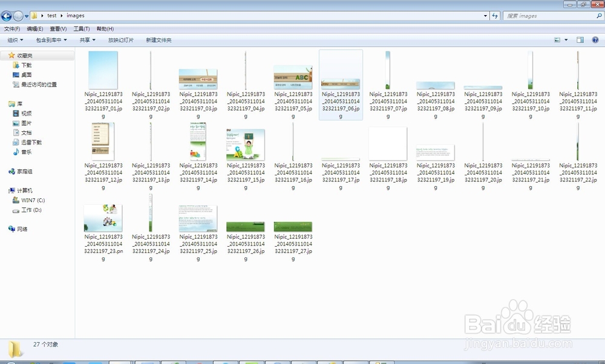The width and height of the screenshot is (605, 364).
Task: Click filename text ending 32321197_02.jpg
Action: [x=151, y=105]
